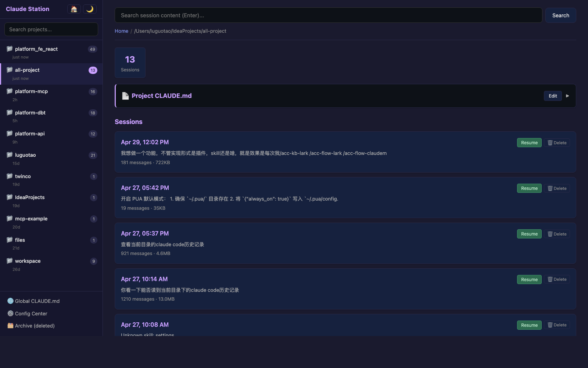Edit the Project CLAUDE.md
Screen dimensions: 588x368
coord(553,96)
